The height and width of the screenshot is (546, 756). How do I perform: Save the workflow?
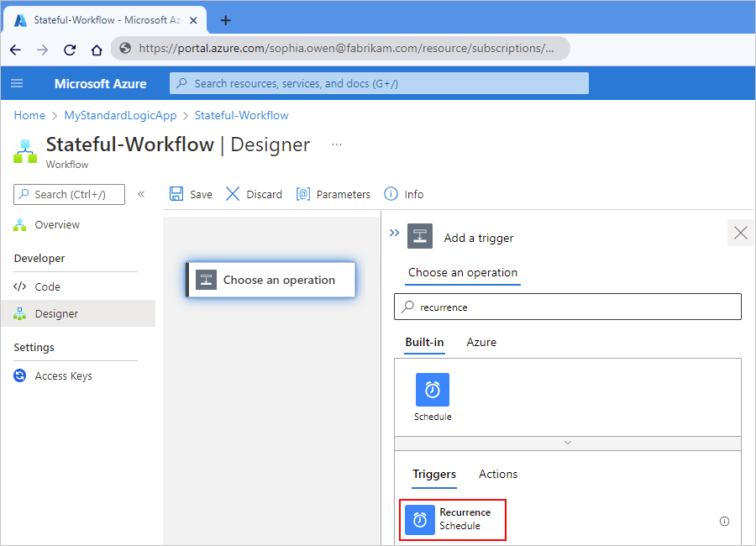point(191,194)
